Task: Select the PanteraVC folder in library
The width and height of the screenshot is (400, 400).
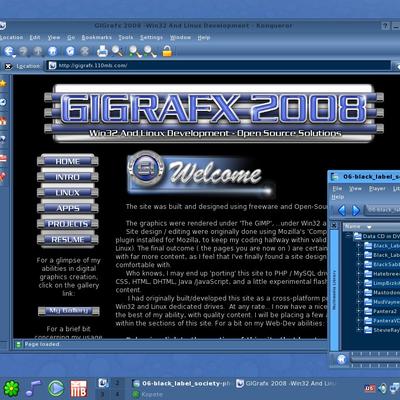Action: click(382, 321)
